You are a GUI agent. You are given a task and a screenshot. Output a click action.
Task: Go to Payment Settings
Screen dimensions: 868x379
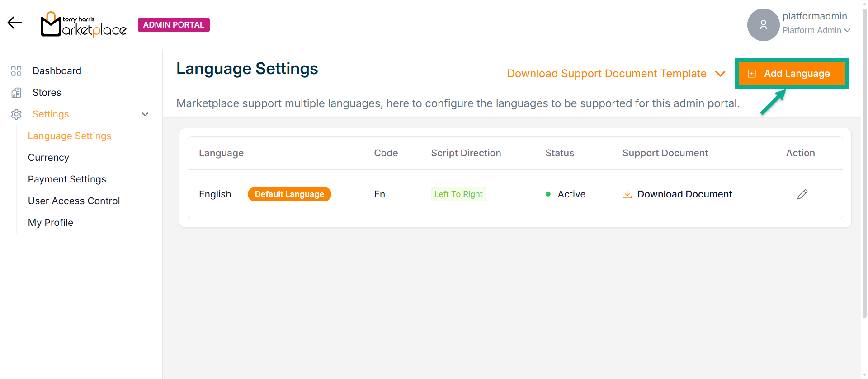(x=67, y=179)
